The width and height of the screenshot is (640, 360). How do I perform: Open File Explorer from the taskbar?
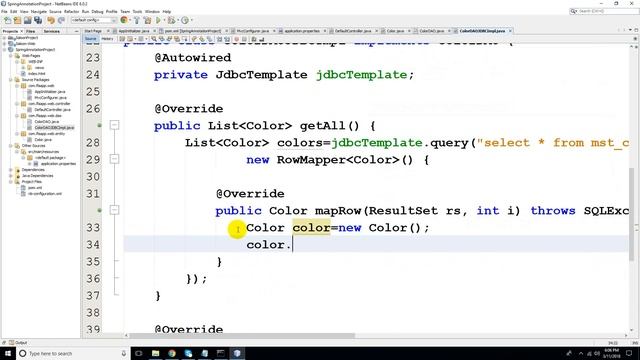point(156,353)
